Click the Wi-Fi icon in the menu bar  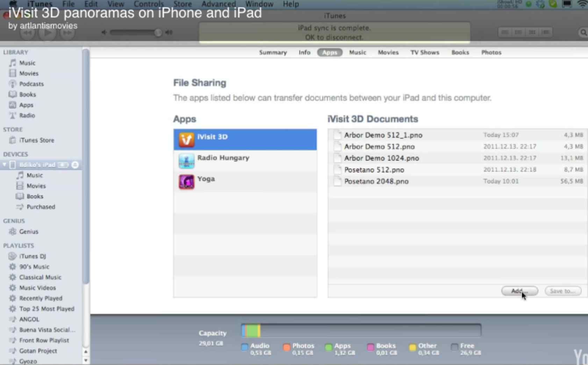click(582, 4)
